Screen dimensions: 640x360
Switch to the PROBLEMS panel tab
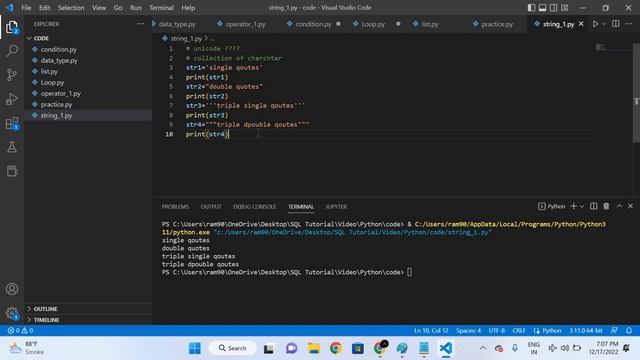pyautogui.click(x=175, y=207)
